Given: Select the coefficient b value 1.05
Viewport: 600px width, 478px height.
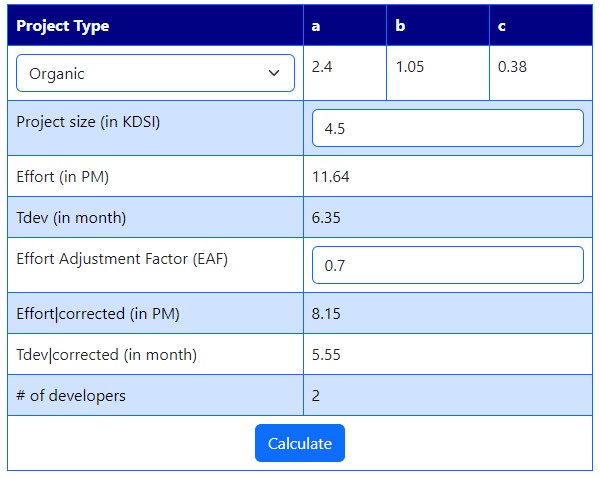Looking at the screenshot, I should [410, 67].
